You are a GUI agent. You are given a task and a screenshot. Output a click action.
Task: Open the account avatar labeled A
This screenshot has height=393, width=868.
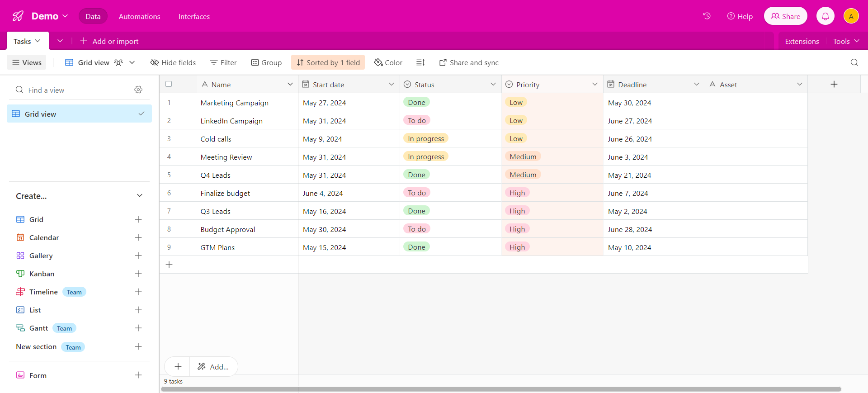(851, 16)
